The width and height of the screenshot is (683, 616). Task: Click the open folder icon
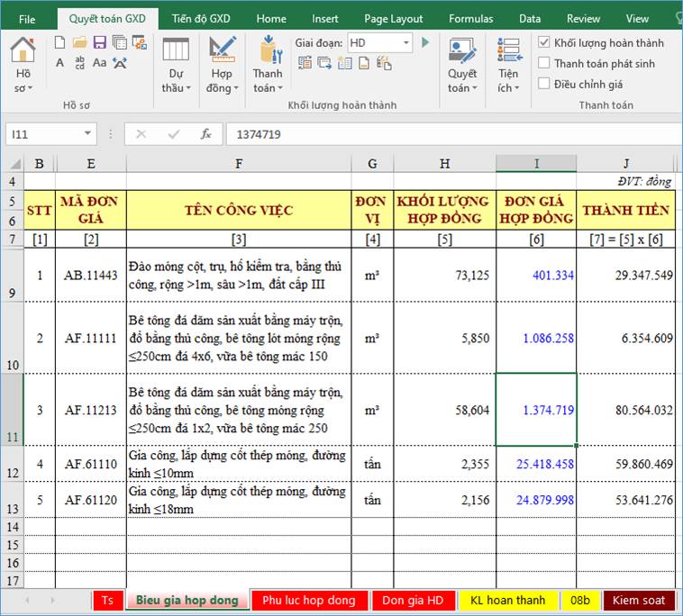(x=79, y=42)
